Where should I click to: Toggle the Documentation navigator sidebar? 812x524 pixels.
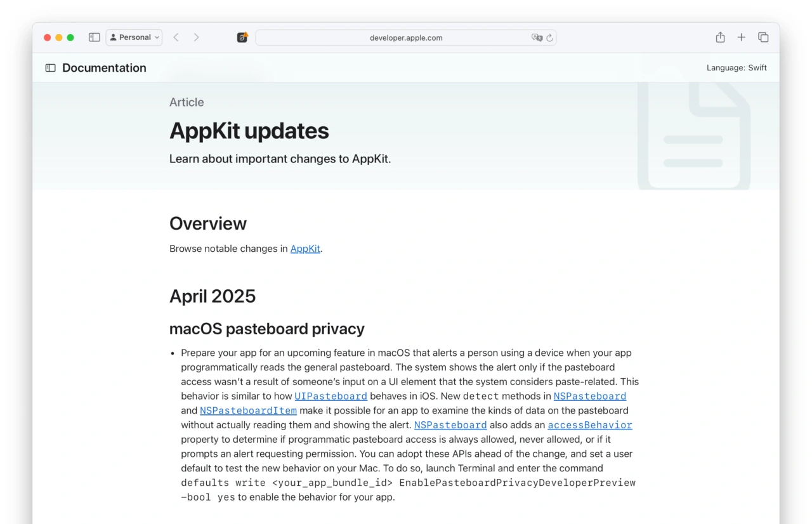(51, 68)
